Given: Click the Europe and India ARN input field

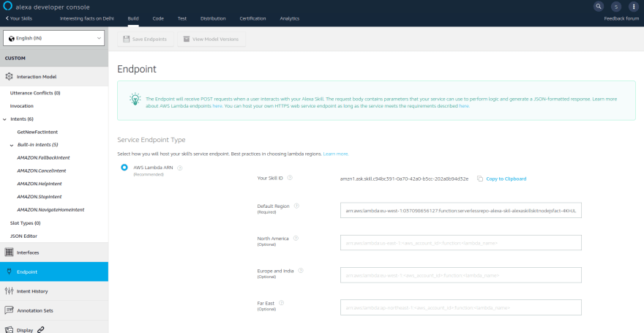Looking at the screenshot, I should (x=461, y=275).
